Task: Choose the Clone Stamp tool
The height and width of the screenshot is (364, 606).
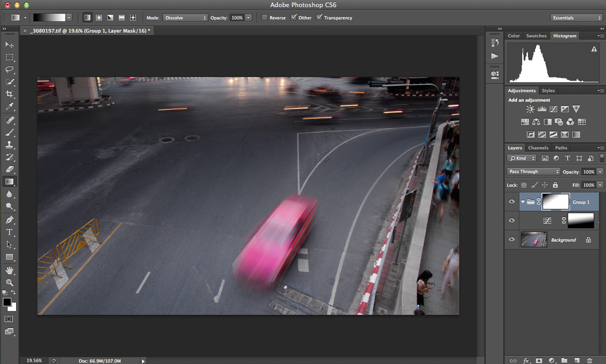Action: tap(9, 145)
